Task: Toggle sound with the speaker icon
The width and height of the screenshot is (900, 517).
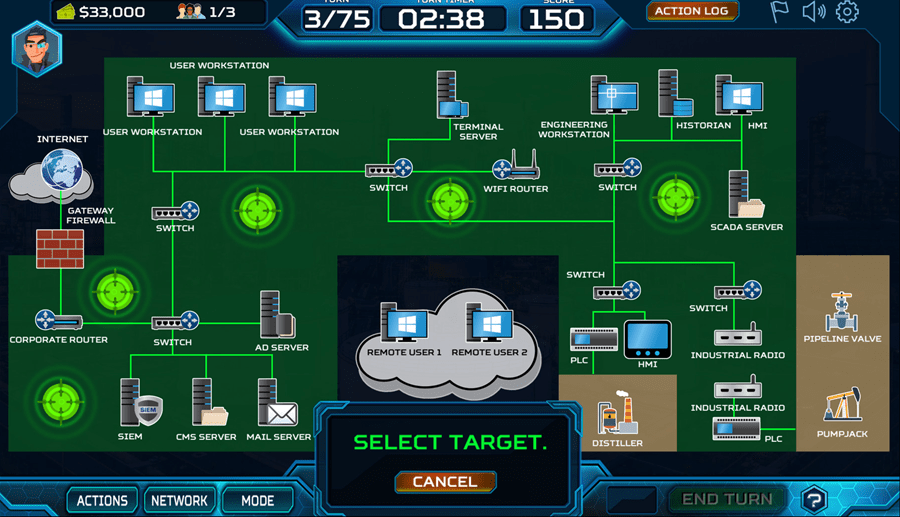Action: point(813,11)
